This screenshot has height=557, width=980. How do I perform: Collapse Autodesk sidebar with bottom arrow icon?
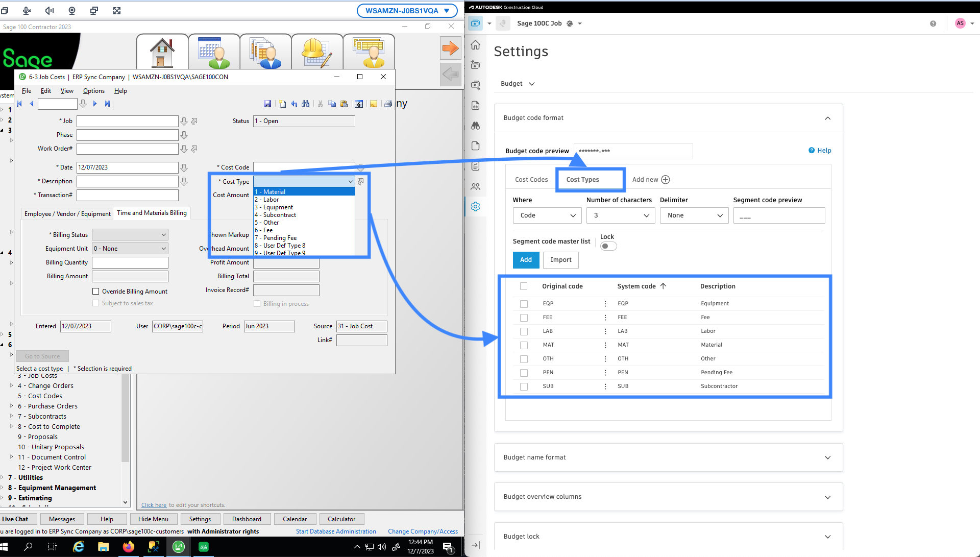(475, 545)
